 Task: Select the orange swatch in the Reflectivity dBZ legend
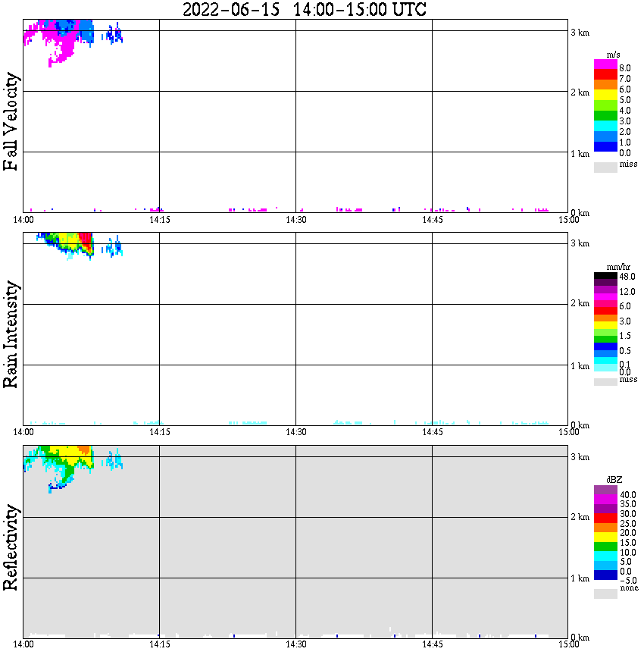tap(605, 528)
